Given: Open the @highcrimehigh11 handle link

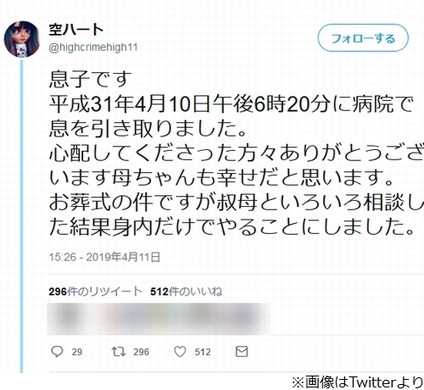Looking at the screenshot, I should (93, 47).
